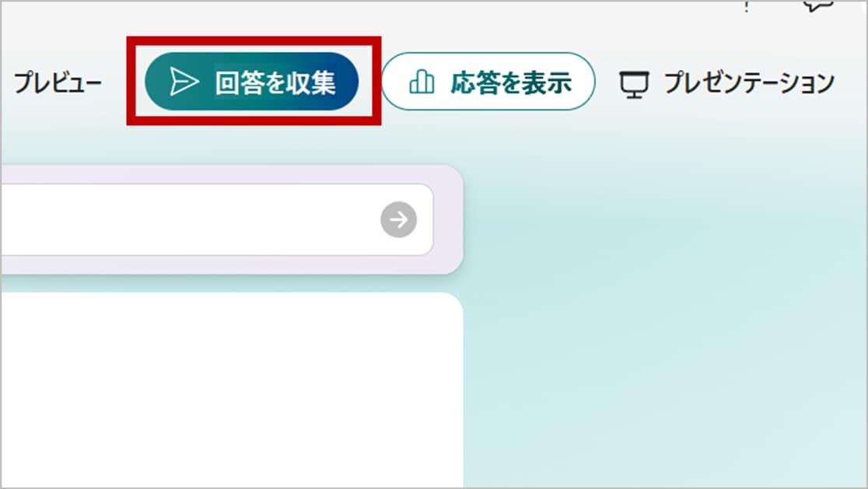Click the 応答を表示 text label
Image resolution: width=868 pixels, height=489 pixels.
(511, 82)
